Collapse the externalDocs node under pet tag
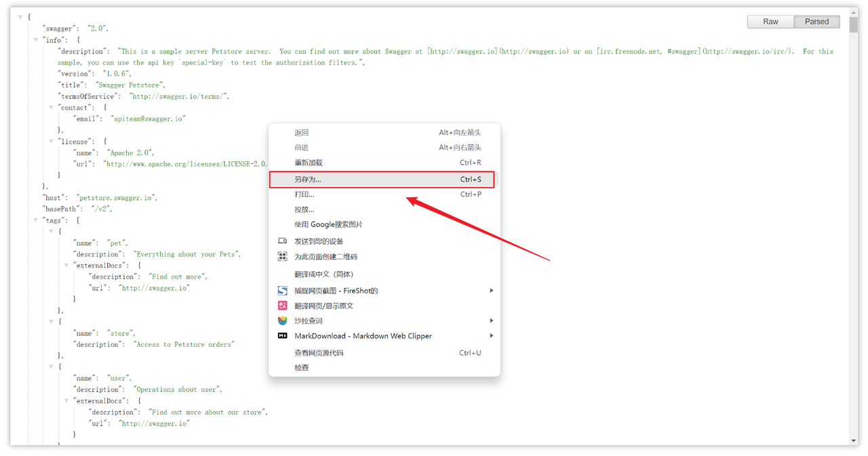Screen dimensions: 868x456 pos(66,265)
